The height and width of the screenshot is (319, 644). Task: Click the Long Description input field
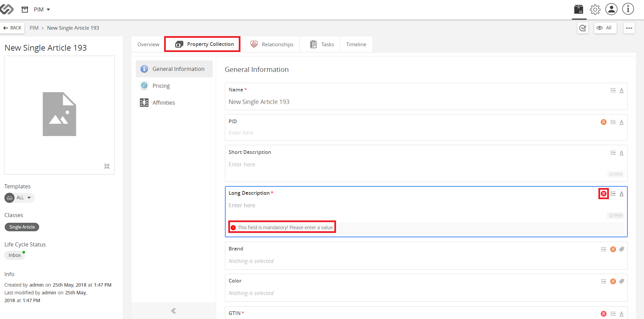[x=426, y=206]
